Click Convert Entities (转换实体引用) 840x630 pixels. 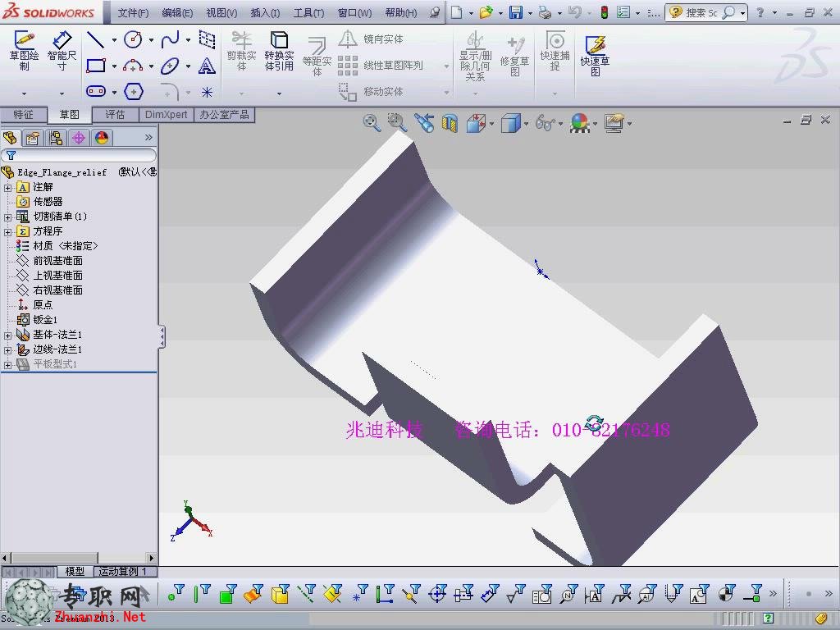coord(279,51)
